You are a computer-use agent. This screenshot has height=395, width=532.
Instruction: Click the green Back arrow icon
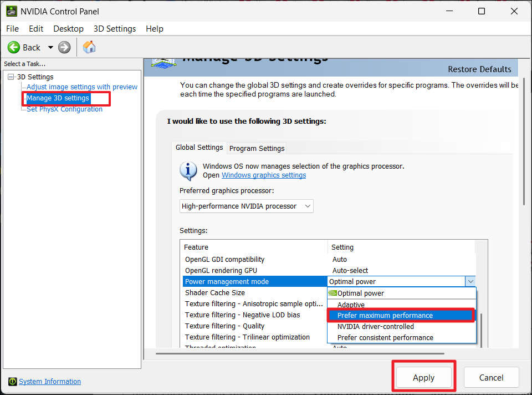pyautogui.click(x=14, y=47)
